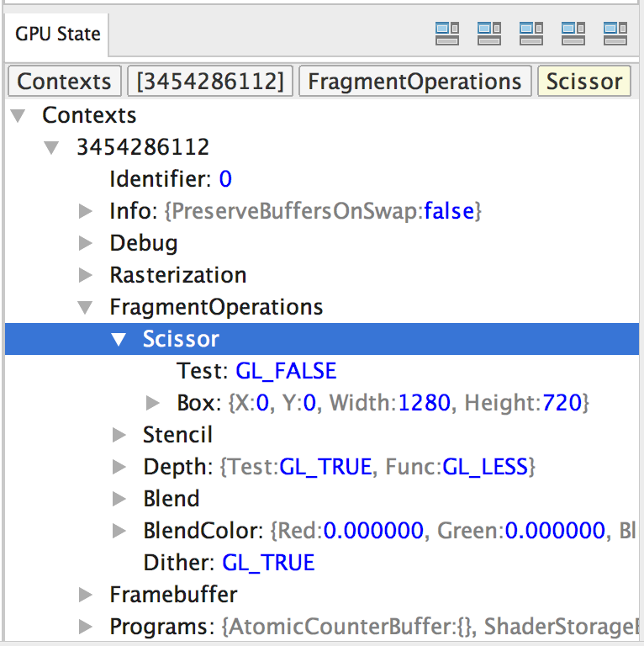Expand the Depth node arrow
Viewport: 644px width, 646px height.
(x=119, y=467)
